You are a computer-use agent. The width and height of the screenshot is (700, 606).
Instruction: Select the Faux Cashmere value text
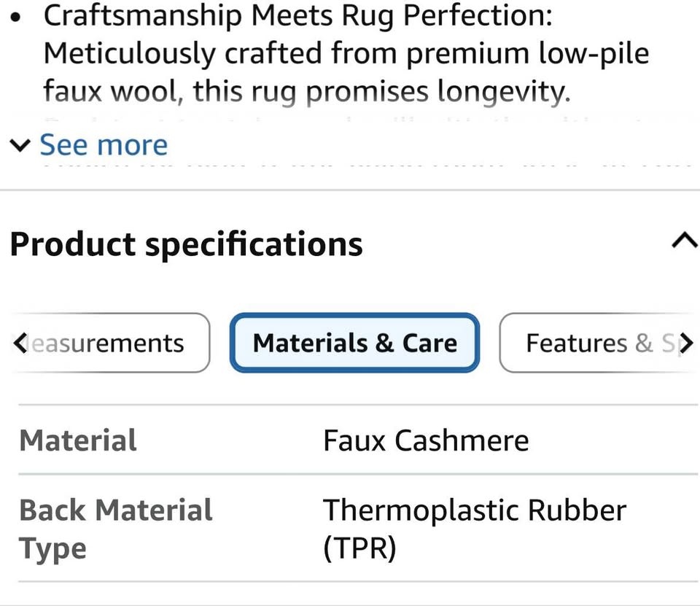click(426, 440)
